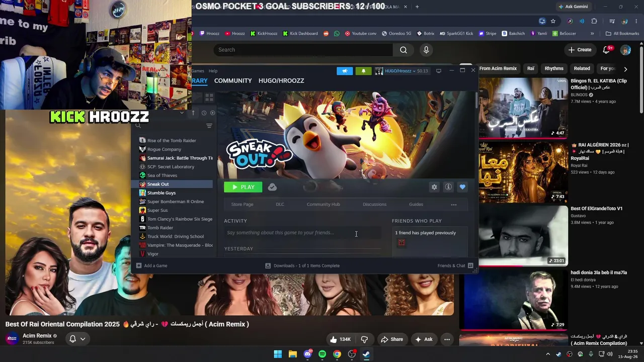Open Spotify from the taskbar

tap(322, 354)
